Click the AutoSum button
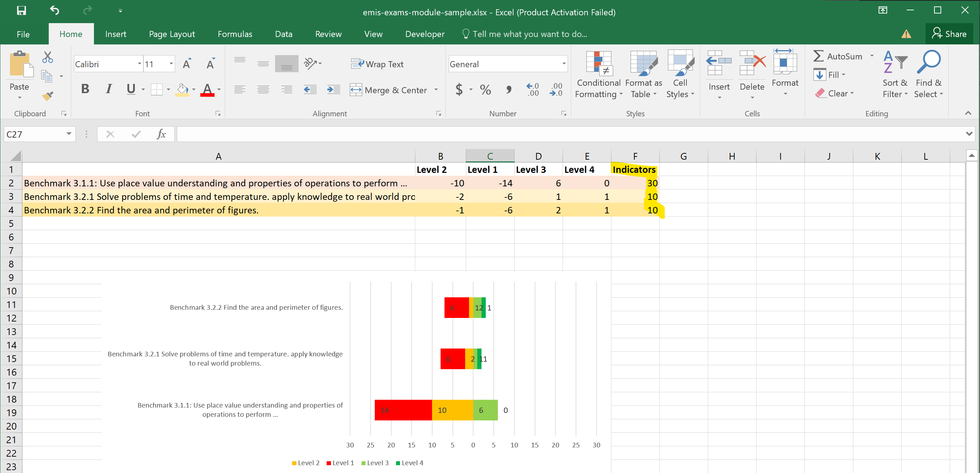 click(x=838, y=56)
